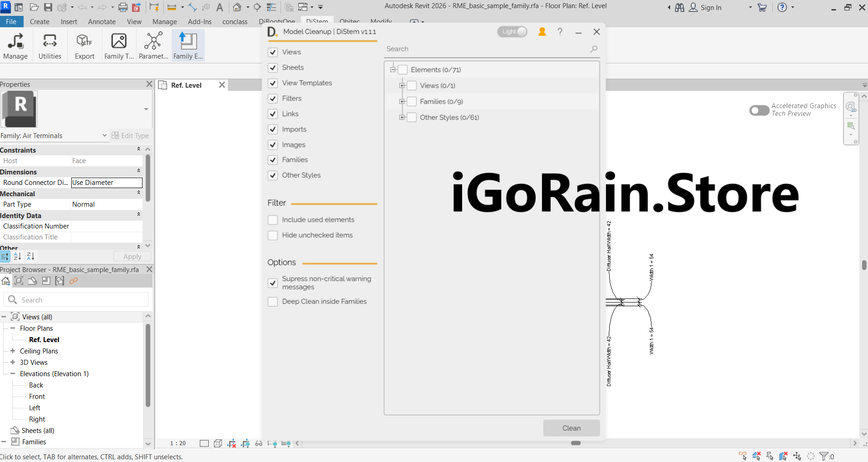Click Edit Type in the Properties panel
This screenshot has height=462, width=868.
coord(130,135)
